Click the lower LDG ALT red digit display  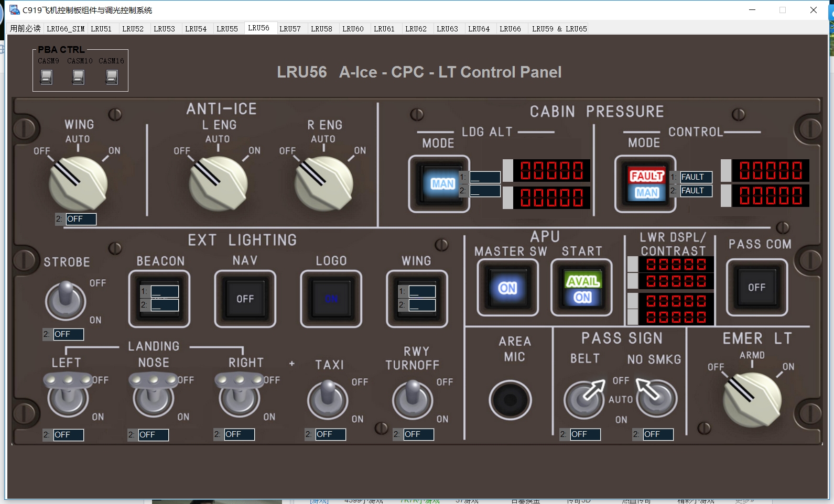tap(551, 198)
